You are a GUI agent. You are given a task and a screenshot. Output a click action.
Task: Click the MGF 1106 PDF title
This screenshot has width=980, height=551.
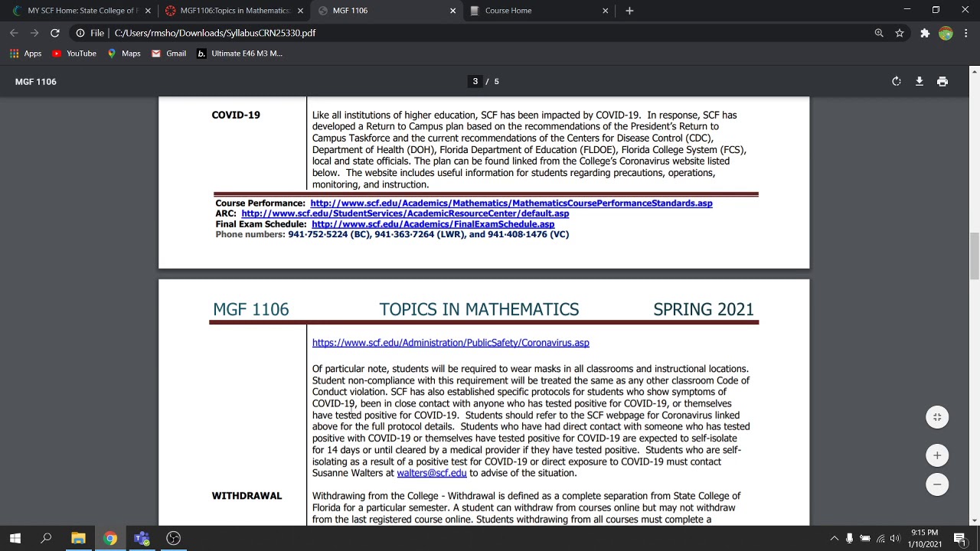coord(36,81)
